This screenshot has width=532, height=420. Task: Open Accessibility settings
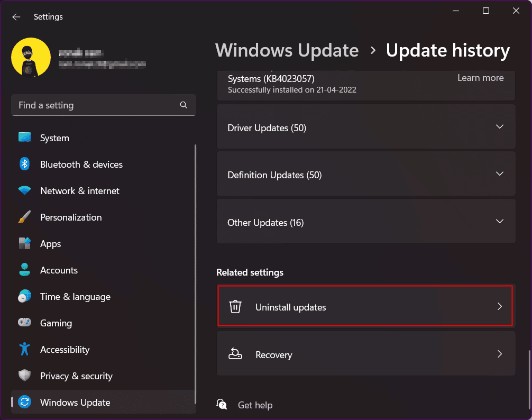click(104, 350)
